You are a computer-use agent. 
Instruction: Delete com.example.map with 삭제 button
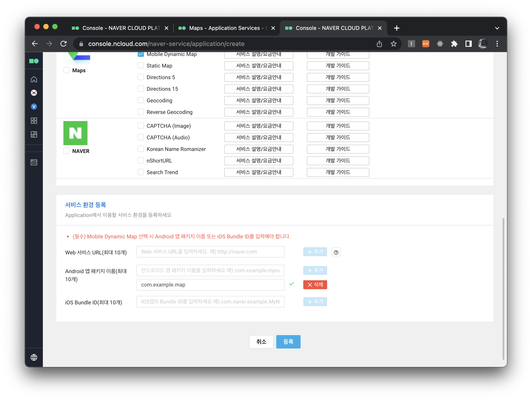point(315,285)
